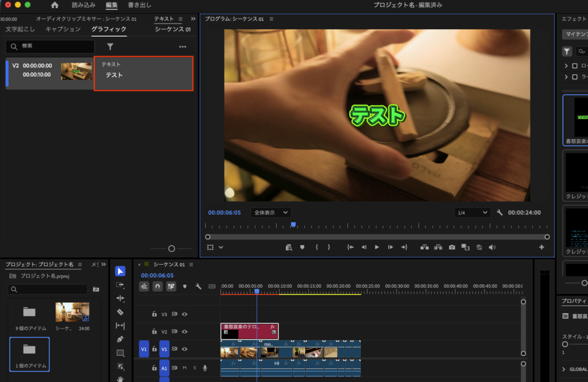Open timeline display settings wrench
This screenshot has width=588, height=382.
[198, 286]
